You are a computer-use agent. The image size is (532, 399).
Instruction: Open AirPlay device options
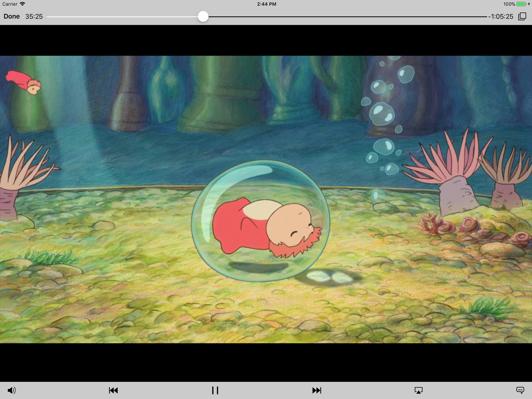418,390
